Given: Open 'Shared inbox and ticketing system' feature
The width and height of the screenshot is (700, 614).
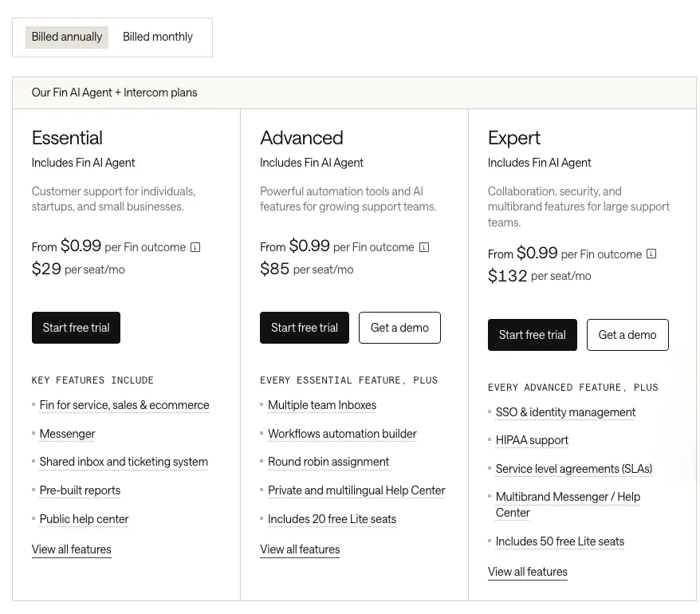Looking at the screenshot, I should [x=124, y=462].
